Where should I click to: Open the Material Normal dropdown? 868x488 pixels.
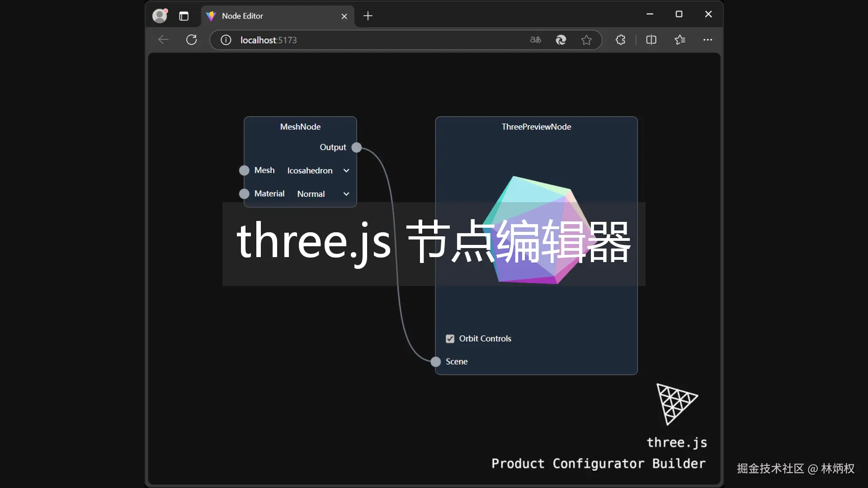coord(323,194)
